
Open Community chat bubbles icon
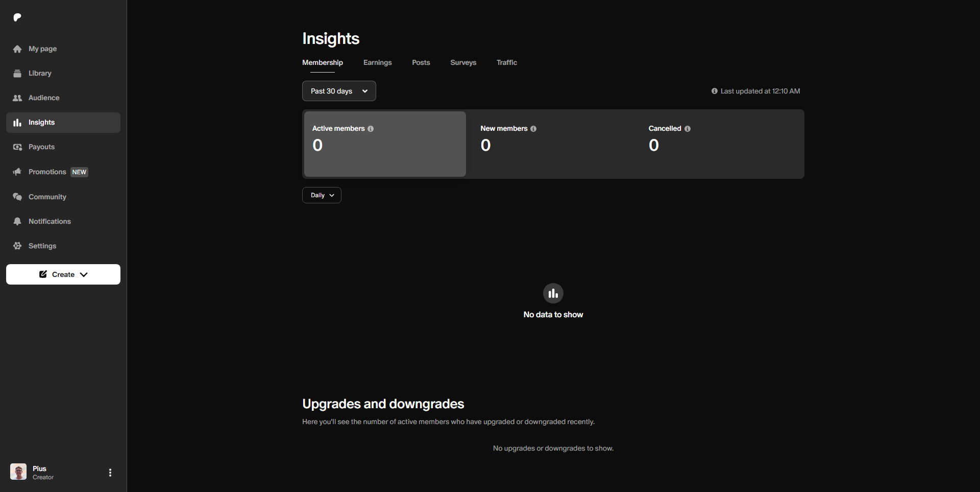coord(17,197)
